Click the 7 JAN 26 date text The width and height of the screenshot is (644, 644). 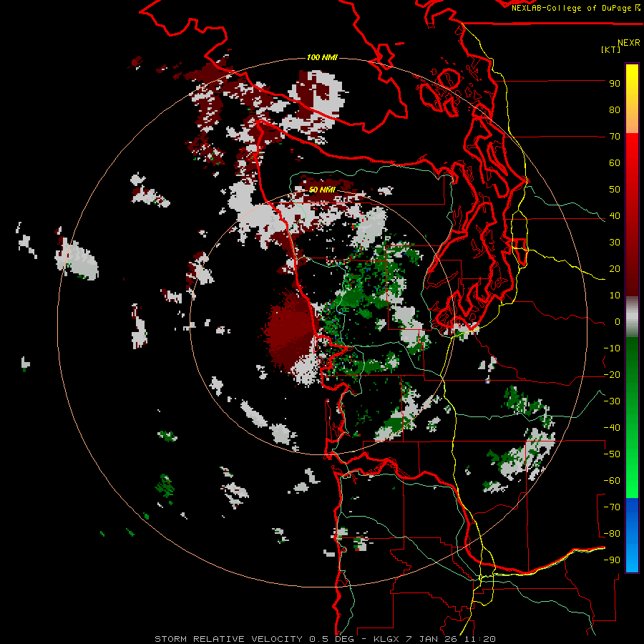point(432,639)
